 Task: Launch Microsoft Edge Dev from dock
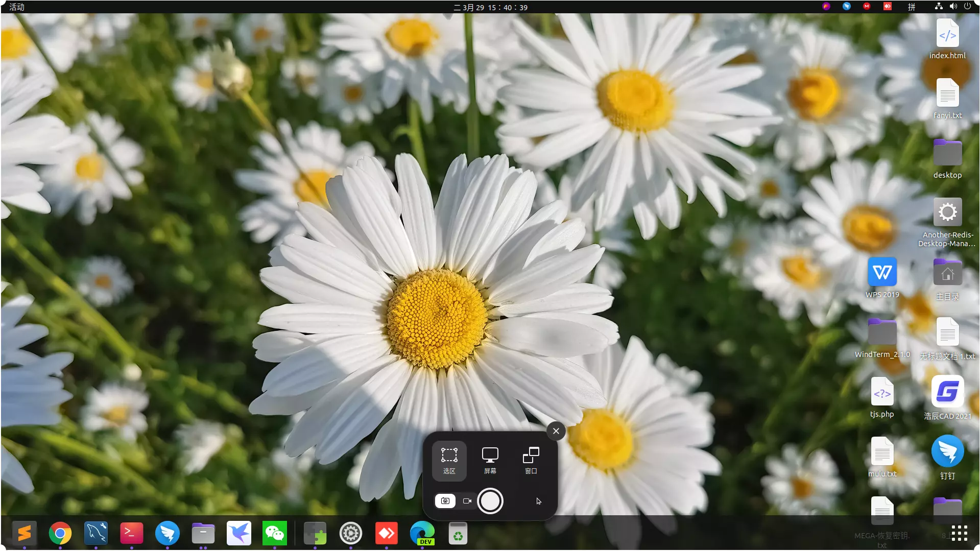coord(422,534)
